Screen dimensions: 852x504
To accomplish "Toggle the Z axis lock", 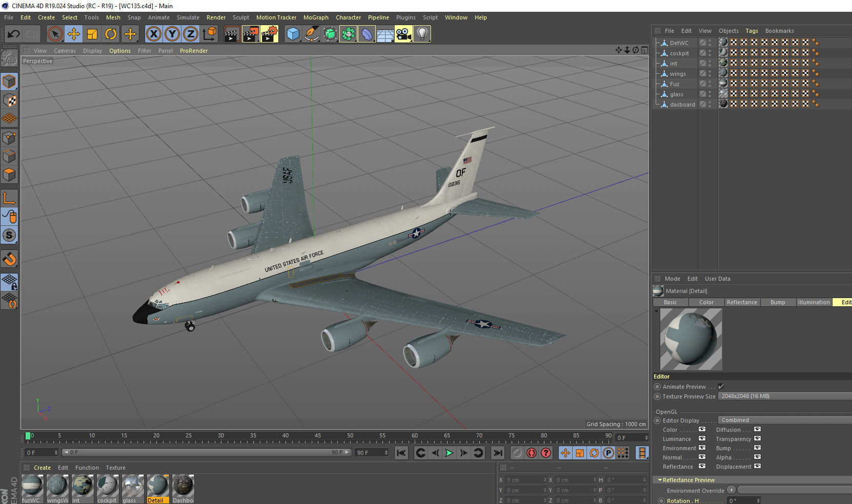I will click(x=191, y=34).
